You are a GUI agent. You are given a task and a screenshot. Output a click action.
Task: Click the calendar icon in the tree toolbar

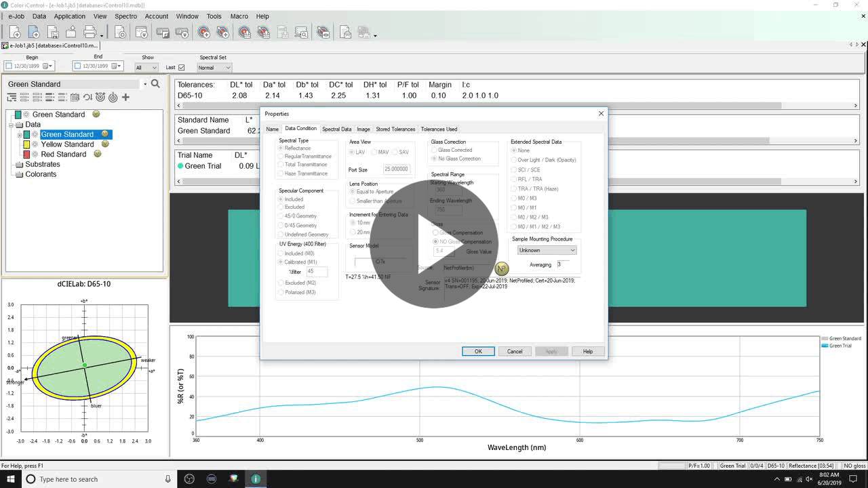point(75,98)
